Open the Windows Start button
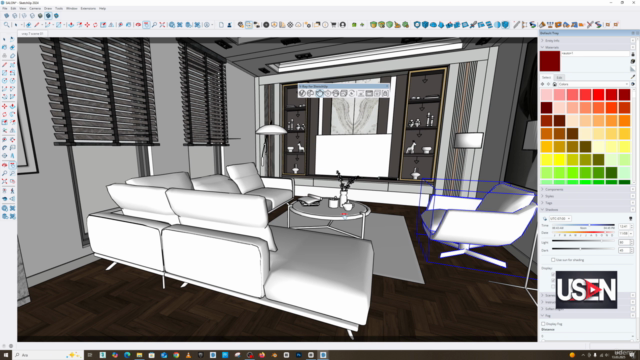This screenshot has width=640, height=360. tap(6, 355)
